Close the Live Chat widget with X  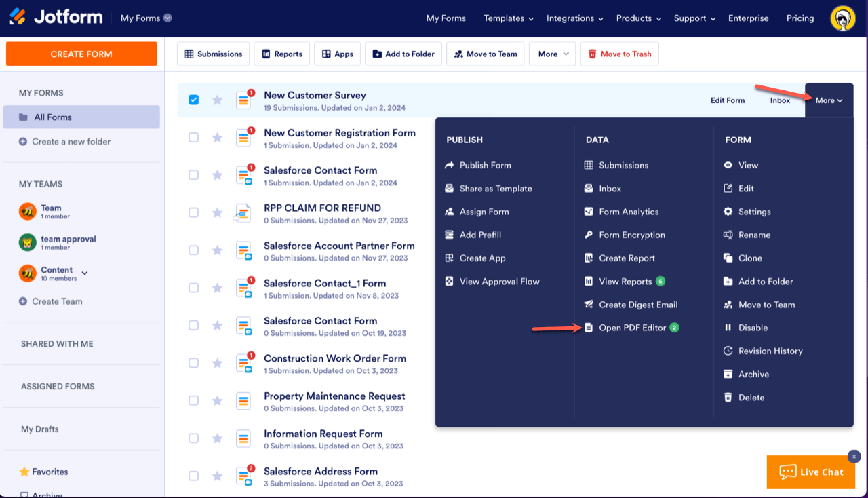[x=854, y=457]
